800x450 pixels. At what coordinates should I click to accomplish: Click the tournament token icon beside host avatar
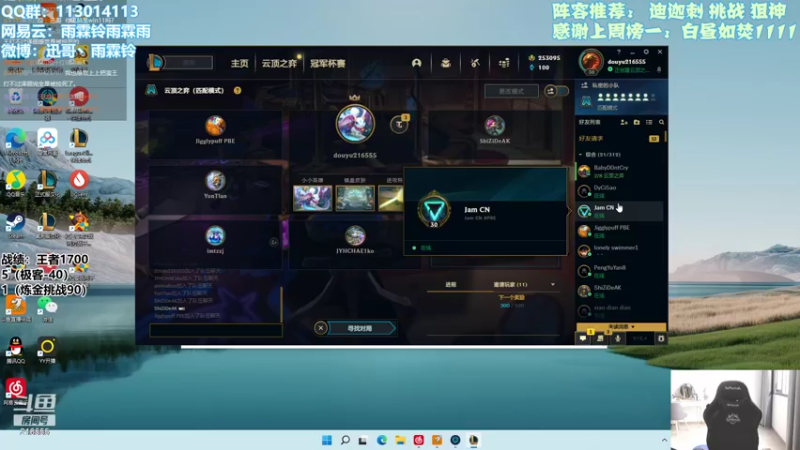pyautogui.click(x=399, y=124)
